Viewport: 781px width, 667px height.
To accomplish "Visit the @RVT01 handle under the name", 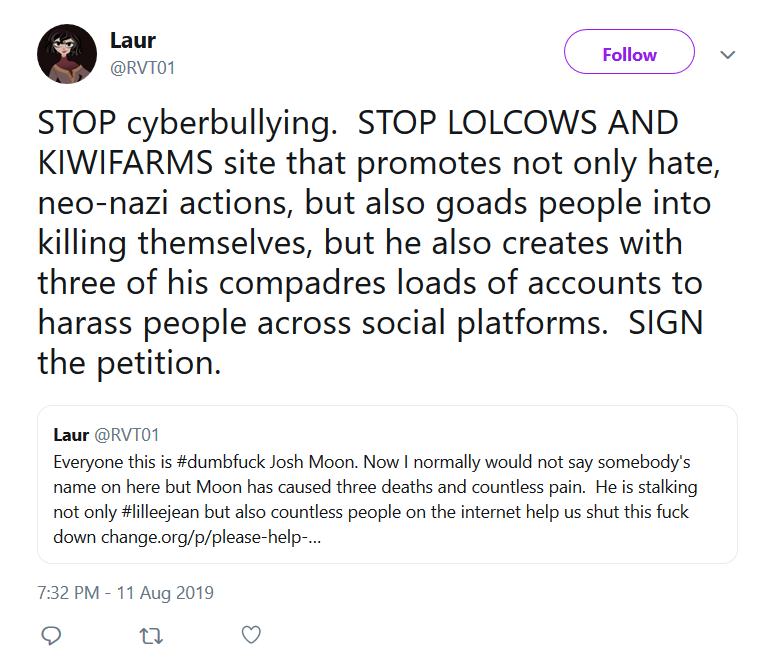I will click(x=142, y=68).
